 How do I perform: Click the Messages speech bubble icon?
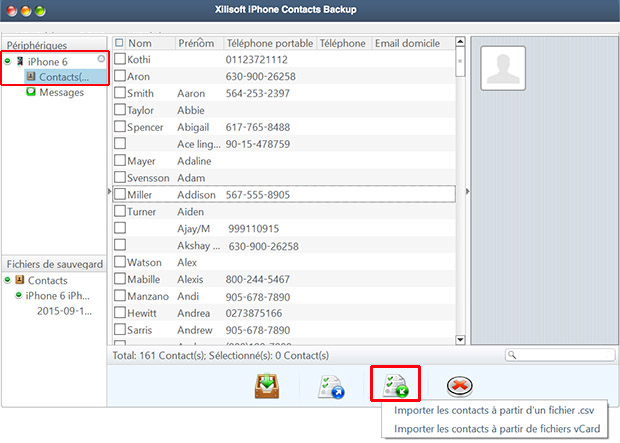(31, 92)
